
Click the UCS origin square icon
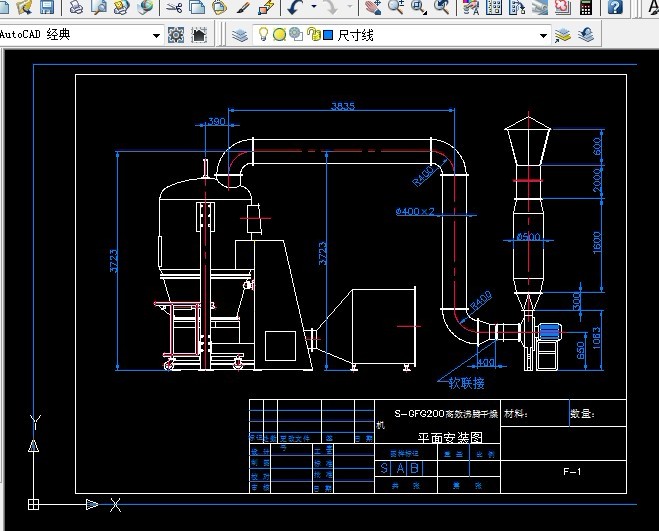33,504
